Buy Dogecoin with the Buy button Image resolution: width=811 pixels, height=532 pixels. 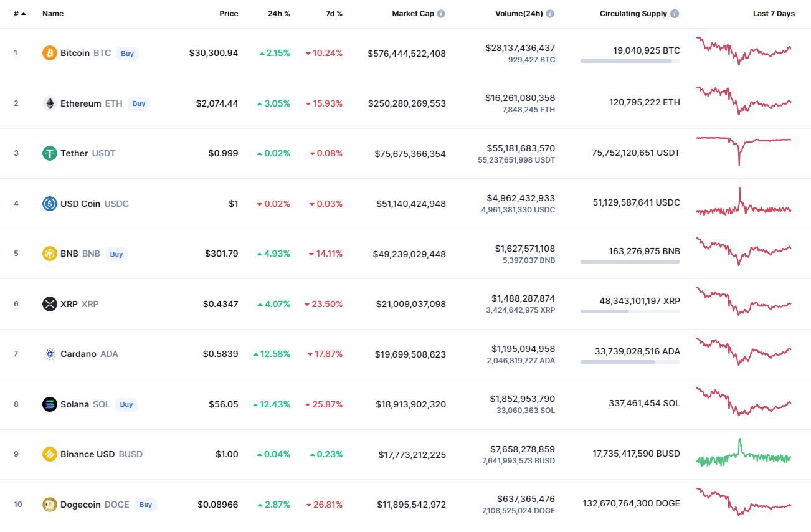[x=145, y=505]
